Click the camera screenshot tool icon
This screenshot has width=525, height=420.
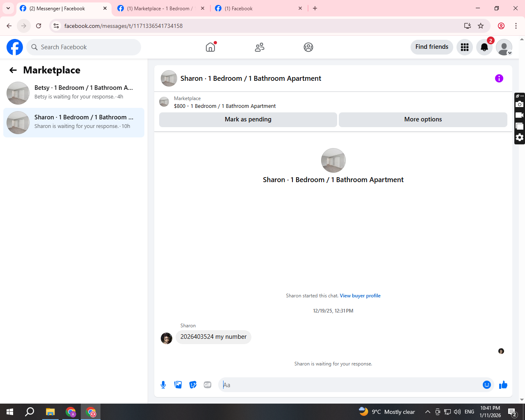(x=520, y=104)
